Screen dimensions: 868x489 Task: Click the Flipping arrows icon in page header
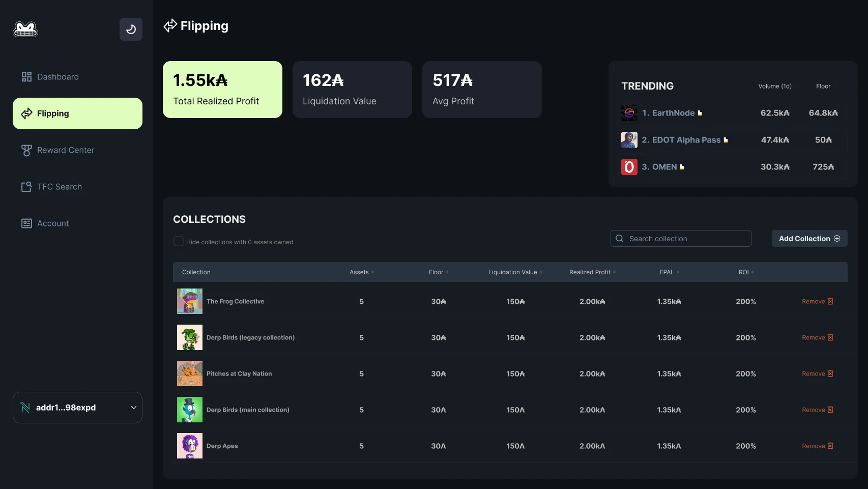pyautogui.click(x=170, y=25)
